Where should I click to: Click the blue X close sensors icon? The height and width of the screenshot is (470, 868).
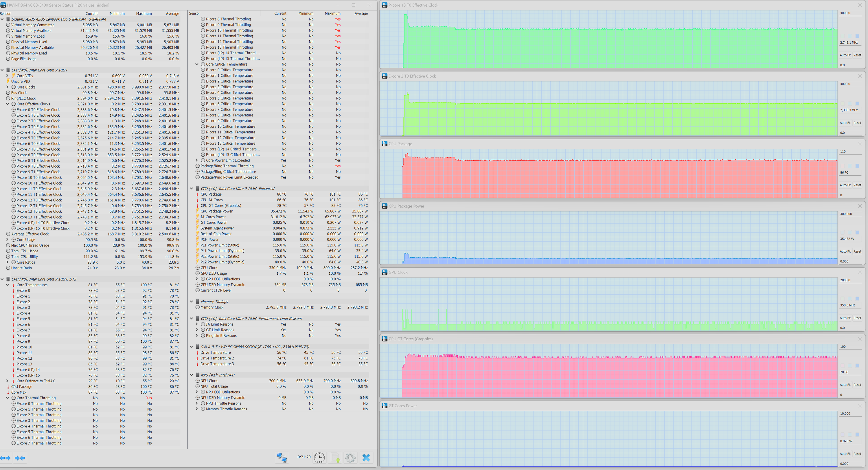click(366, 458)
